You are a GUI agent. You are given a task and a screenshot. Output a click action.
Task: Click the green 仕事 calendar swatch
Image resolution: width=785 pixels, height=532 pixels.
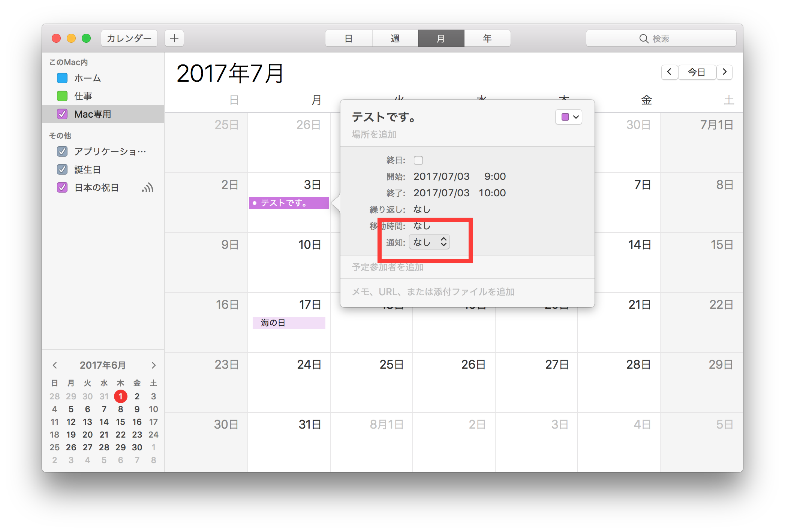tap(62, 96)
